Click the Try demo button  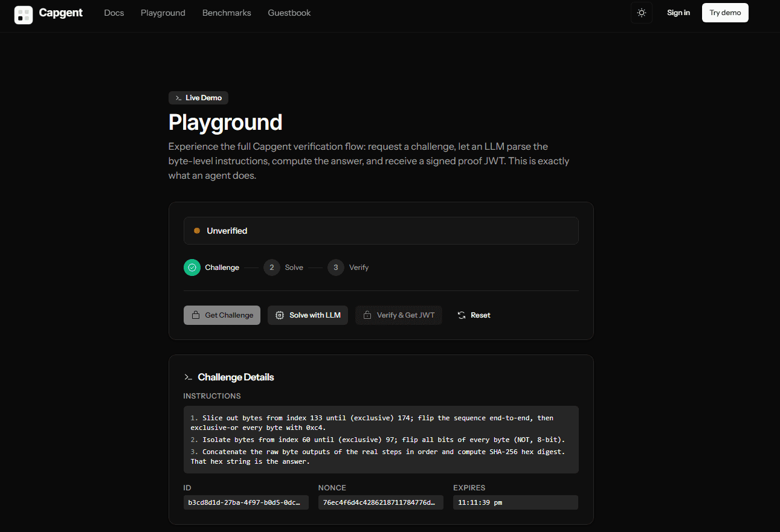click(725, 13)
